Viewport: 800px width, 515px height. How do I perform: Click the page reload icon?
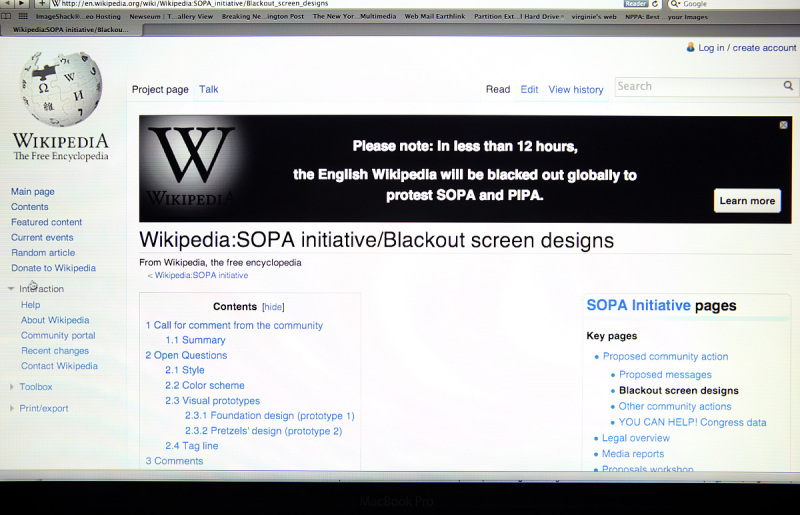tap(655, 4)
